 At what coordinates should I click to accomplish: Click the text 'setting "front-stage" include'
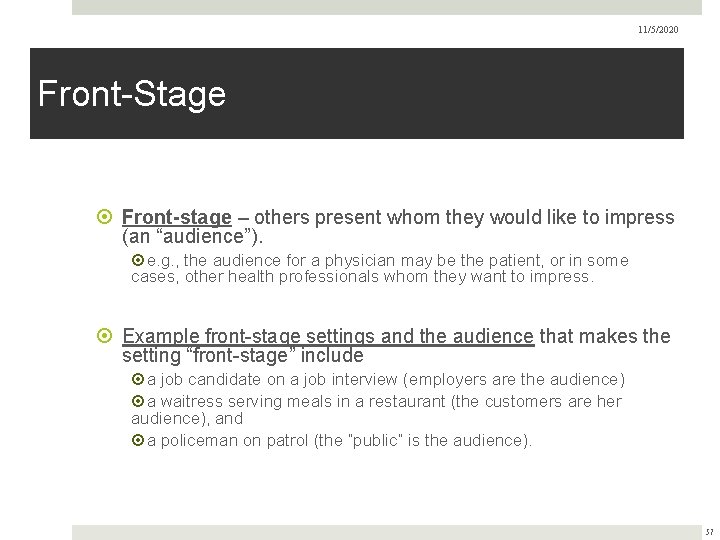click(x=242, y=355)
